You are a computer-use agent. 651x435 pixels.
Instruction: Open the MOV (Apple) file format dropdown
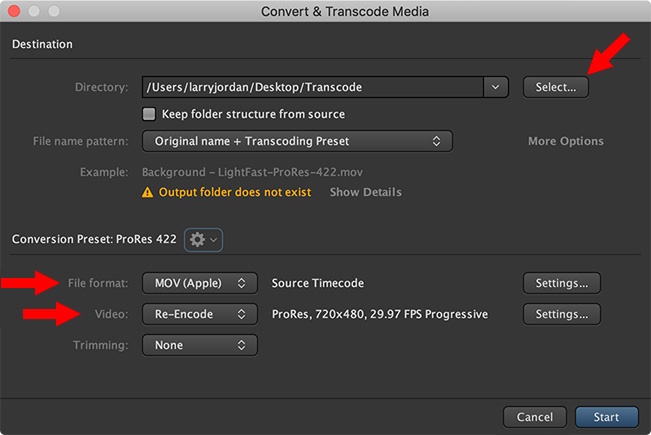pos(200,283)
